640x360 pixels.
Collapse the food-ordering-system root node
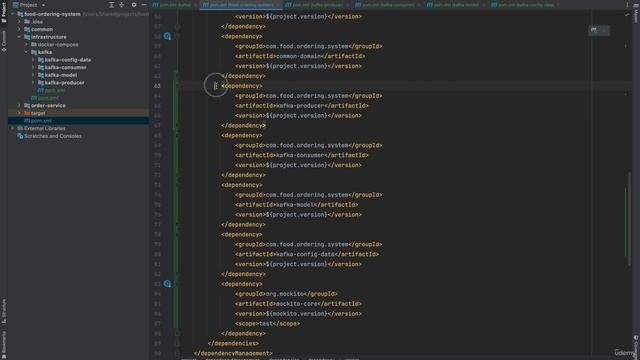tap(12, 14)
